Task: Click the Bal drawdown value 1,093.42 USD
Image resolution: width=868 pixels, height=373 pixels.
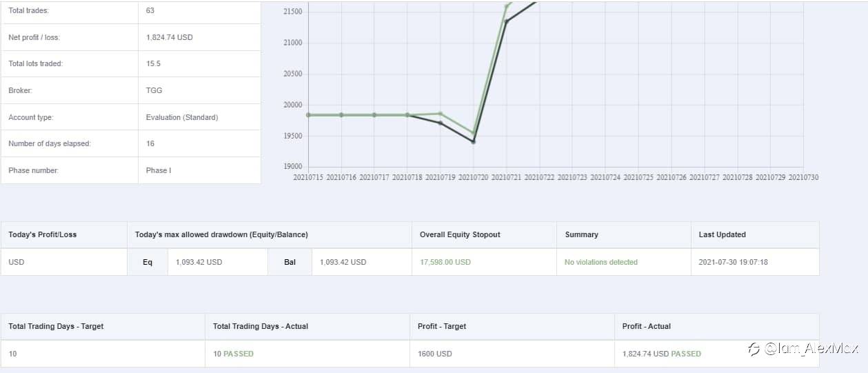Action: coord(343,262)
